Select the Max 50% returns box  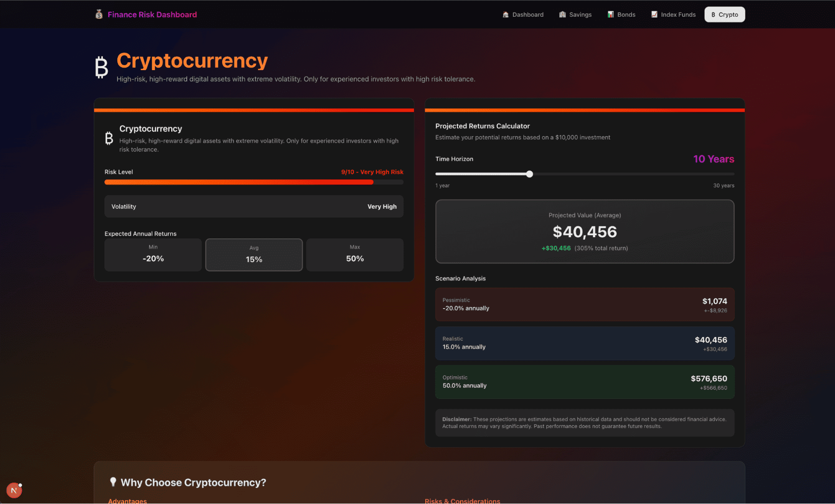[x=355, y=255]
